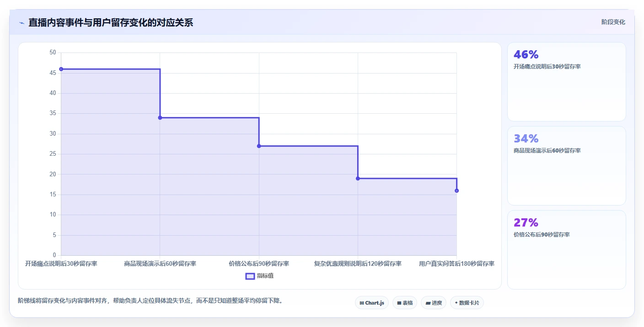Viewport: 644px width, 327px height.
Task: Open the 46% 开场痛点 stat card
Action: (567, 82)
